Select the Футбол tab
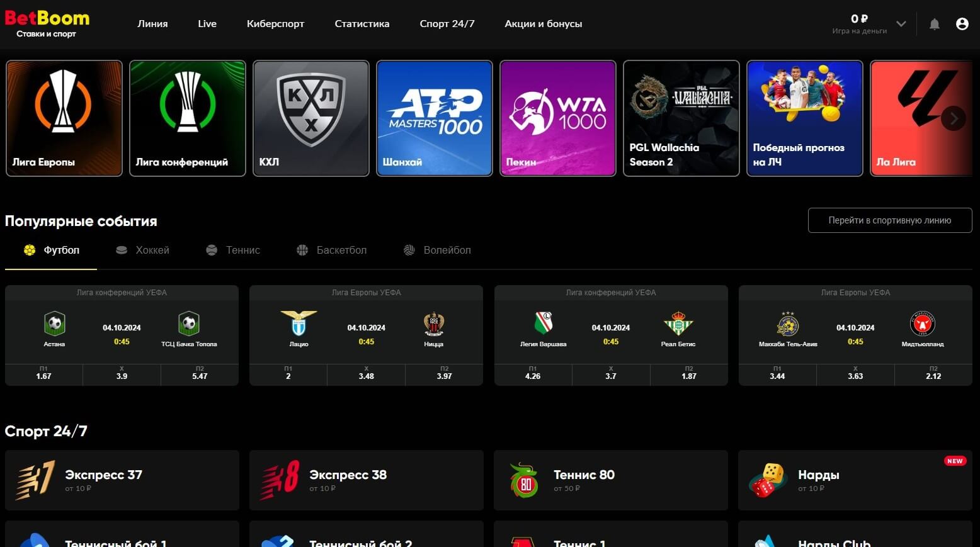980x547 pixels. click(x=51, y=251)
